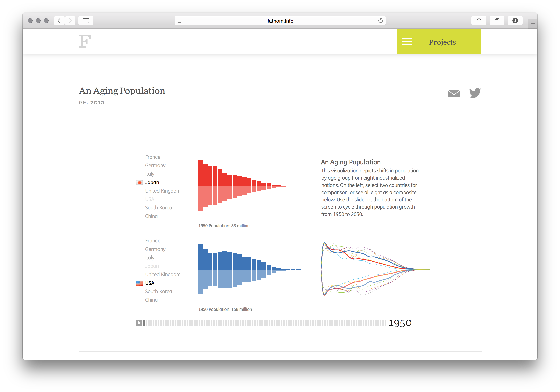This screenshot has width=560, height=392.
Task: Reload the page
Action: coord(380,21)
